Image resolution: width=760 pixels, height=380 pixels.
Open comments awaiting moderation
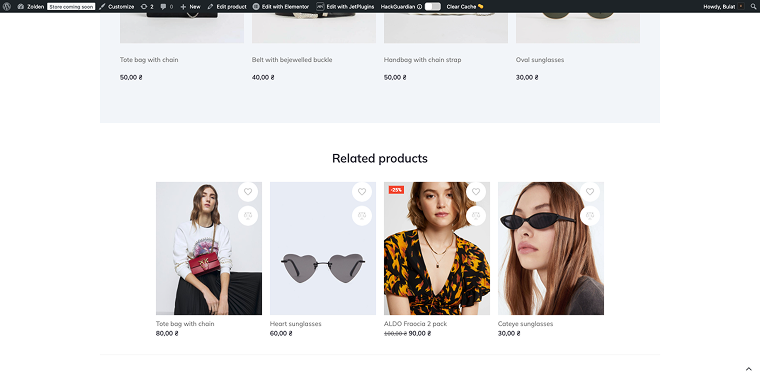tap(166, 7)
